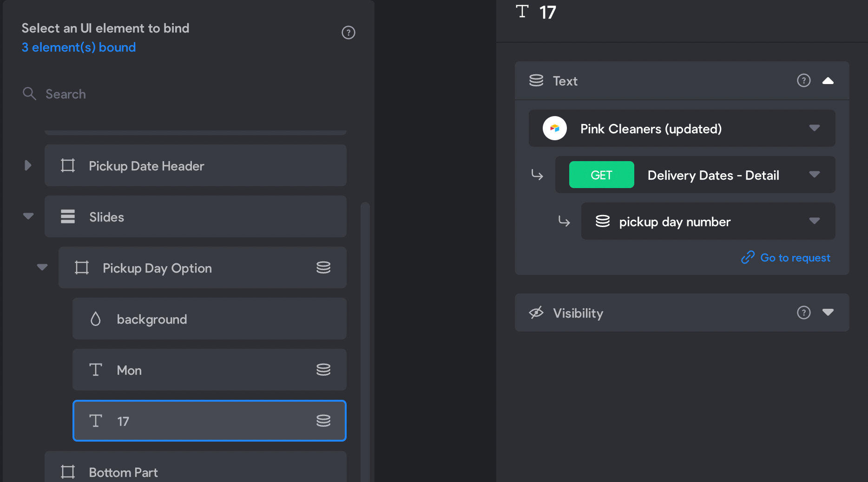Select the background layer item
This screenshot has width=868, height=482.
pos(210,319)
